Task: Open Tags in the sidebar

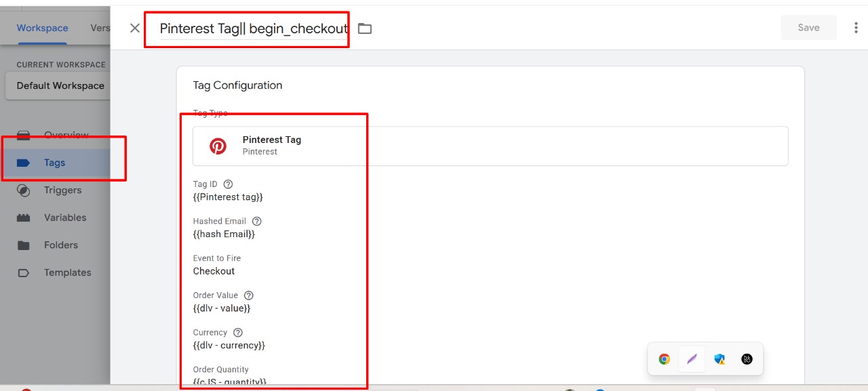Action: pos(55,163)
